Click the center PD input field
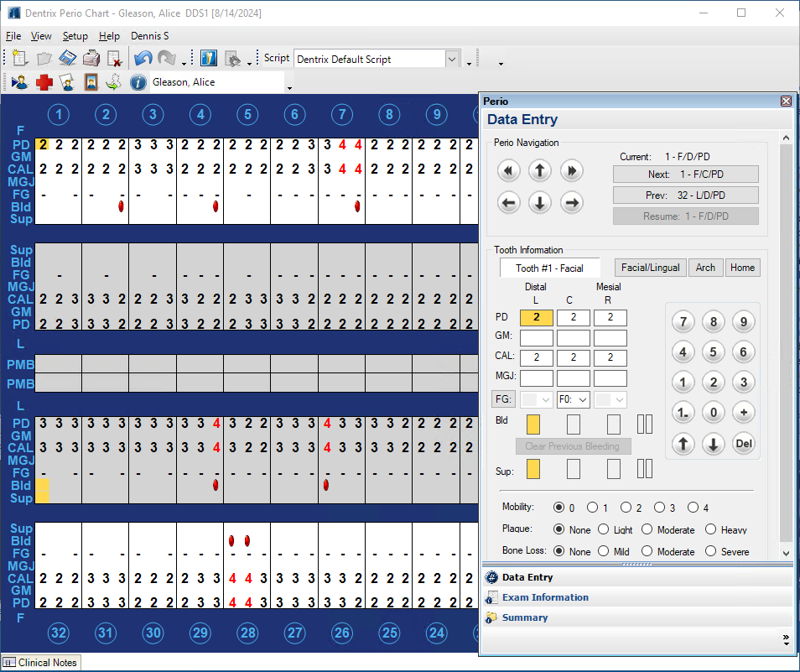Image resolution: width=800 pixels, height=672 pixels. [574, 318]
